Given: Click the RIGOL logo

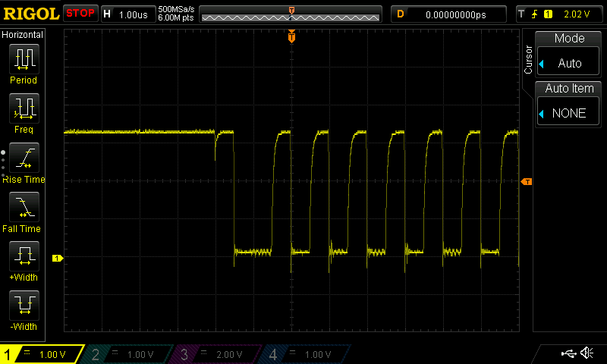Looking at the screenshot, I should (x=31, y=14).
